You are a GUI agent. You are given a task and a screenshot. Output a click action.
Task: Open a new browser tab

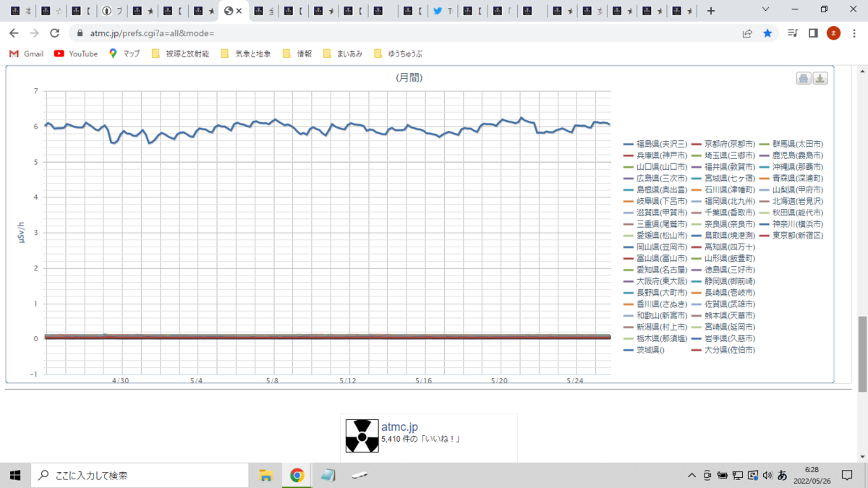[x=711, y=11]
